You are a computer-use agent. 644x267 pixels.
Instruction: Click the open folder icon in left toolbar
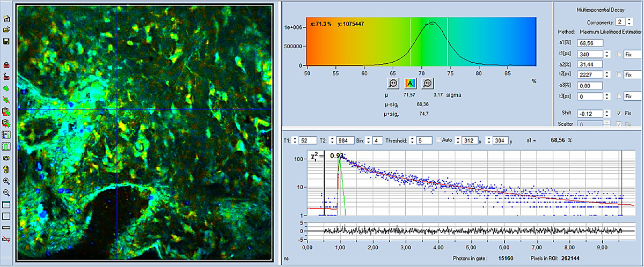pos(6,29)
